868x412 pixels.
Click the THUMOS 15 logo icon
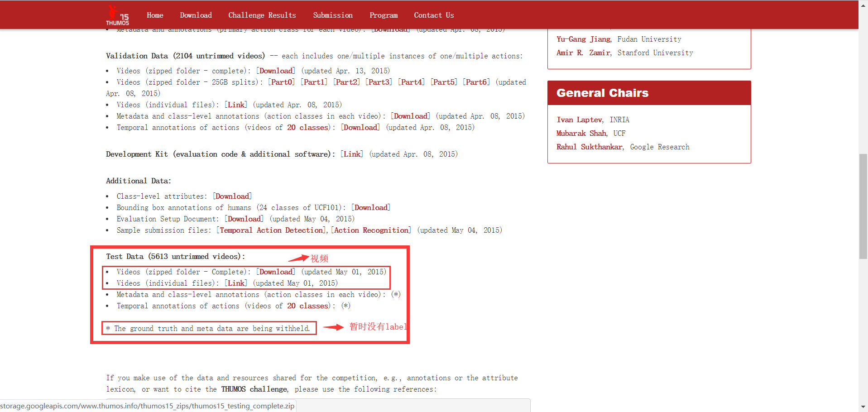[118, 15]
